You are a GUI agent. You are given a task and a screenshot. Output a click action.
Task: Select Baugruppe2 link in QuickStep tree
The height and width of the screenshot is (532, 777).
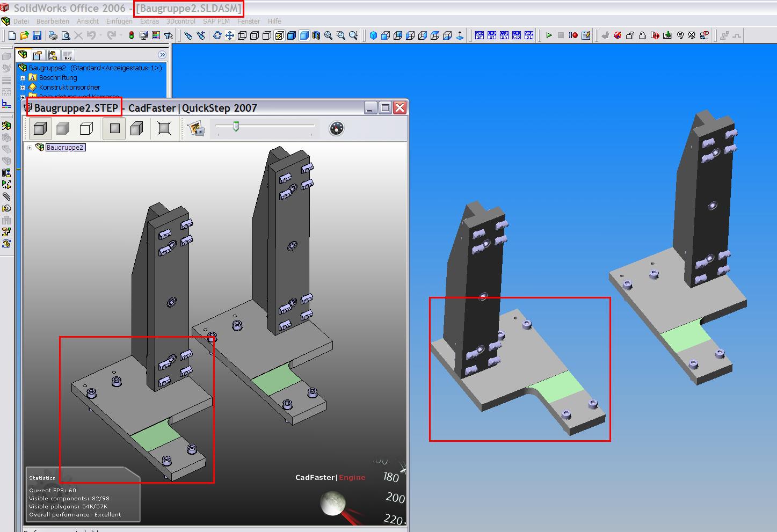point(65,148)
